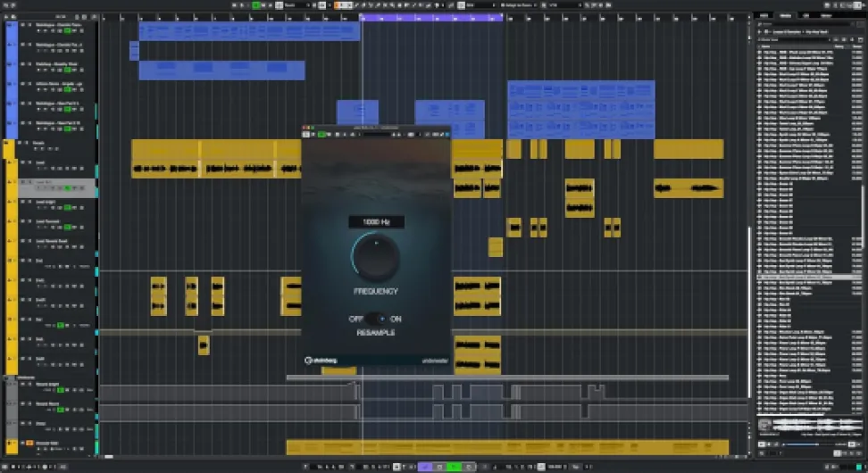Switch to the VSTi tab in right zone
The width and height of the screenshot is (868, 473).
(x=764, y=15)
